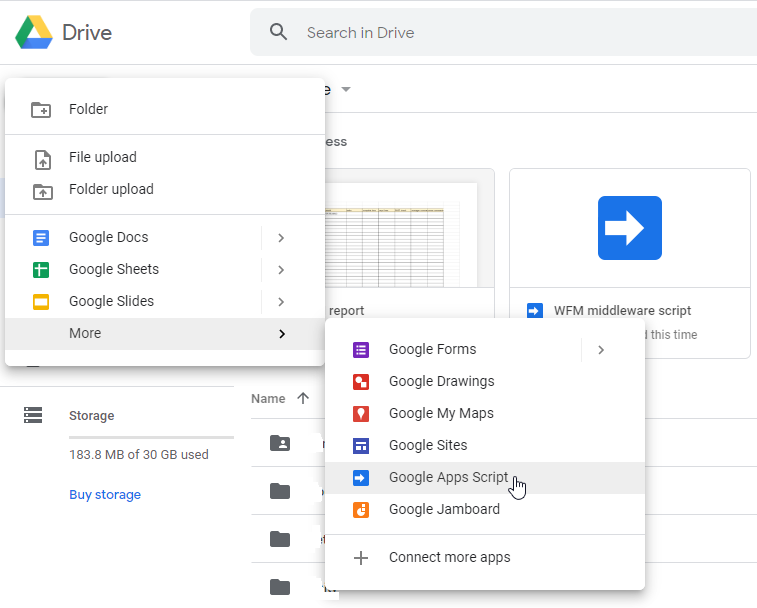
Task: Click the Drive title text
Action: tap(87, 33)
